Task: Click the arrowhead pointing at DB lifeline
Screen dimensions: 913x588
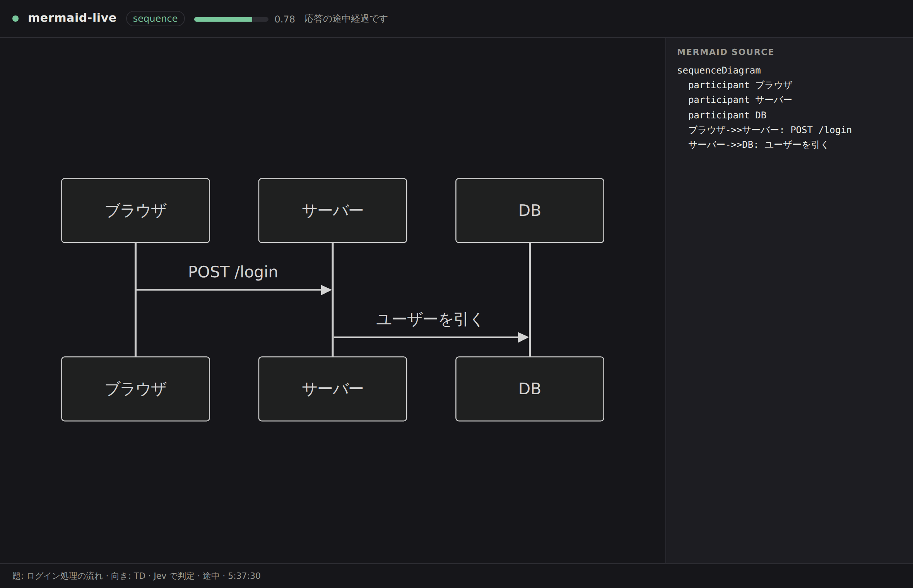Action: tap(523, 337)
